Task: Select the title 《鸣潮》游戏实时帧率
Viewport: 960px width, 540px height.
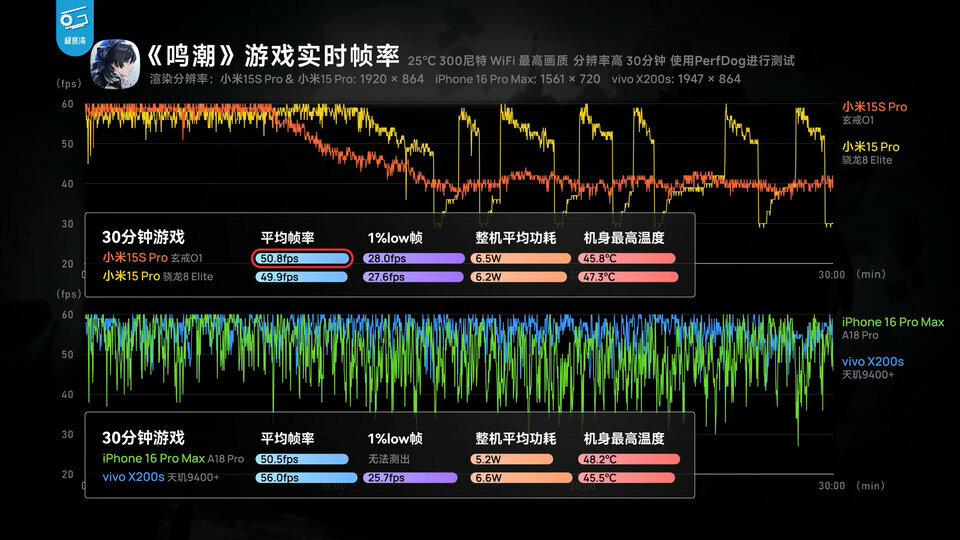Action: click(273, 56)
